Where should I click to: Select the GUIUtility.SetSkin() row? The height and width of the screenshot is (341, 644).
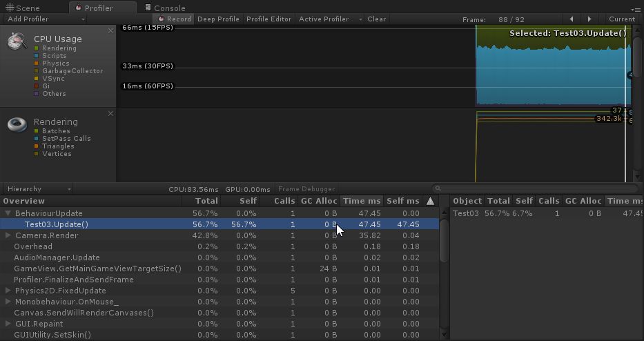tap(219, 335)
